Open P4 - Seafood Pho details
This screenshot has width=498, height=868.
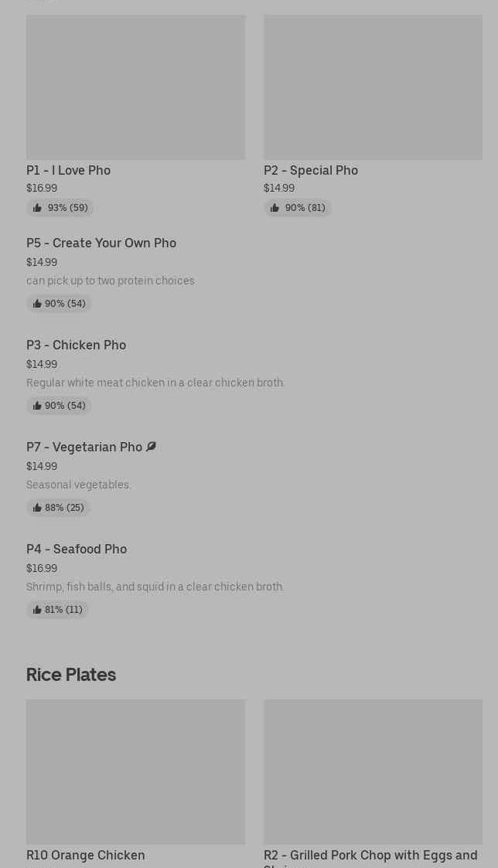pos(77,549)
